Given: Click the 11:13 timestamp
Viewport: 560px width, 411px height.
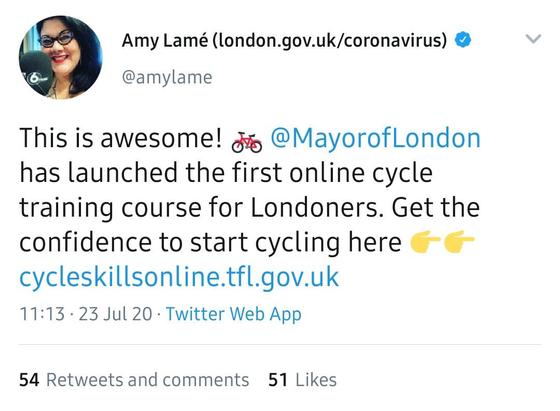Looking at the screenshot, I should pyautogui.click(x=42, y=314).
